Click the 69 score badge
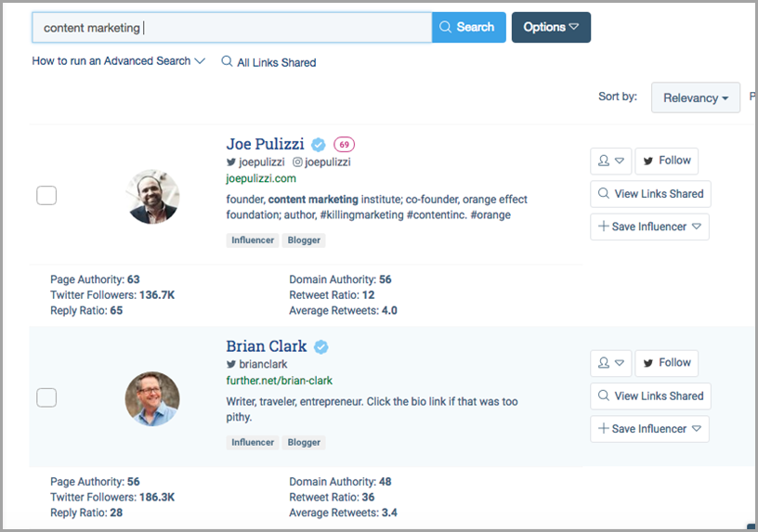The width and height of the screenshot is (758, 532). pos(345,145)
